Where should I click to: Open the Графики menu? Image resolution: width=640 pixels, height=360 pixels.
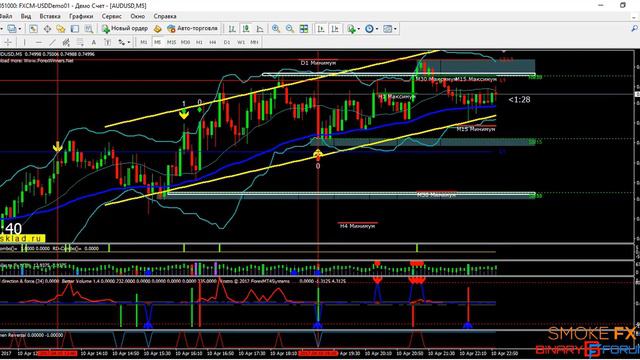coord(81,16)
